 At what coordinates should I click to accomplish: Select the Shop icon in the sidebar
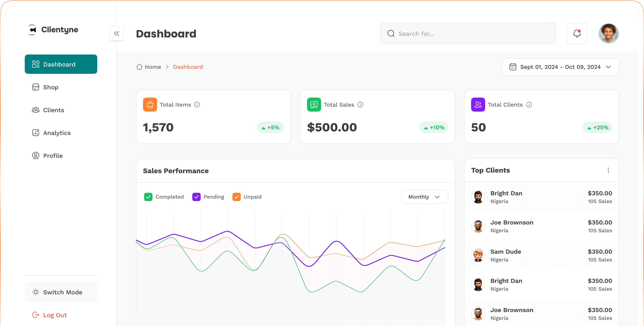[36, 87]
